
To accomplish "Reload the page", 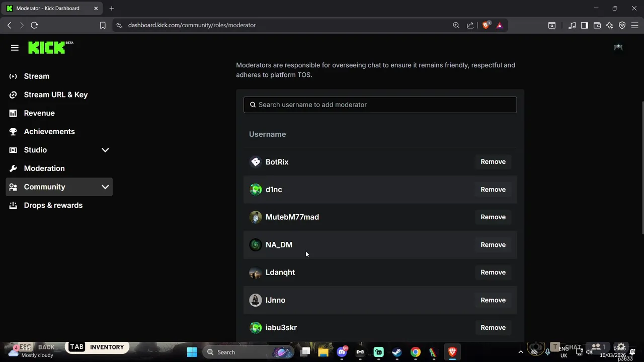I will [x=34, y=25].
